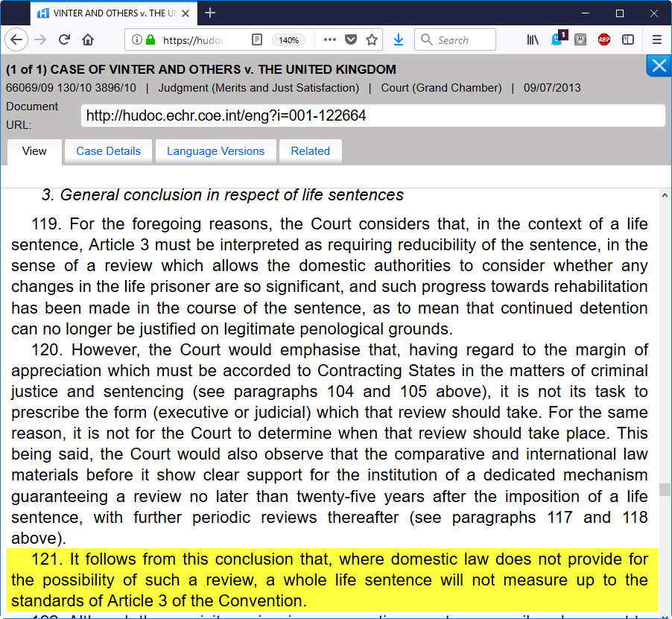Image resolution: width=672 pixels, height=619 pixels.
Task: Close the VINTER AND OTHERS browser tab
Action: [x=186, y=13]
